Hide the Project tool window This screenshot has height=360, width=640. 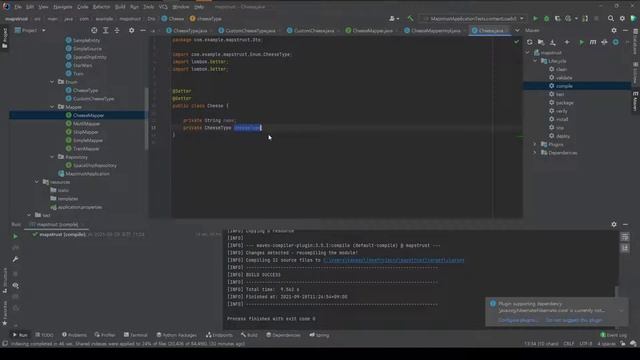pyautogui.click(x=143, y=30)
